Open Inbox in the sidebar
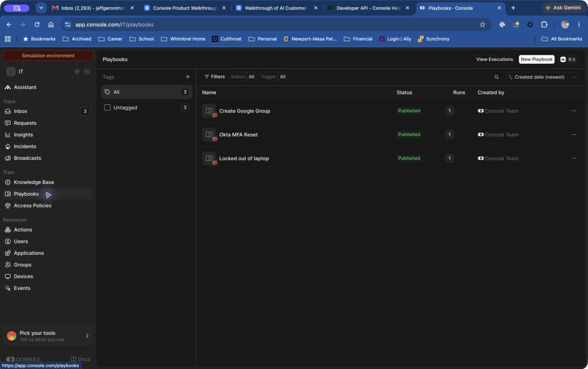 (47, 111)
